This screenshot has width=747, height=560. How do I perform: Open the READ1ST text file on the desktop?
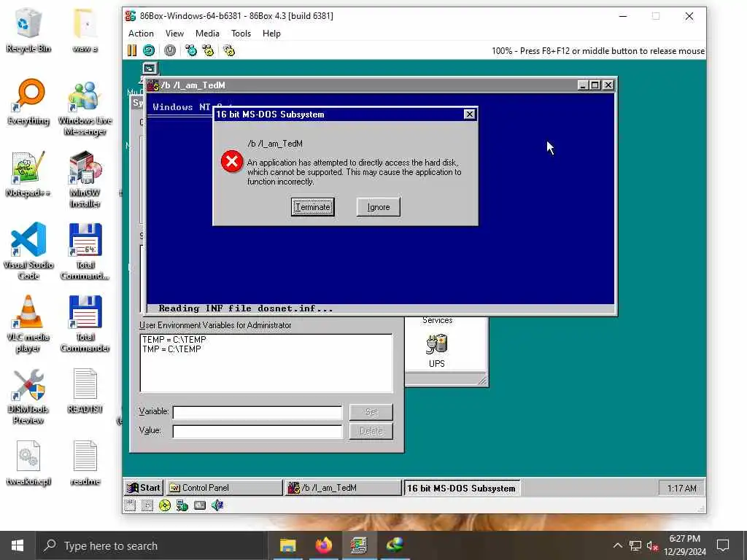coord(85,391)
